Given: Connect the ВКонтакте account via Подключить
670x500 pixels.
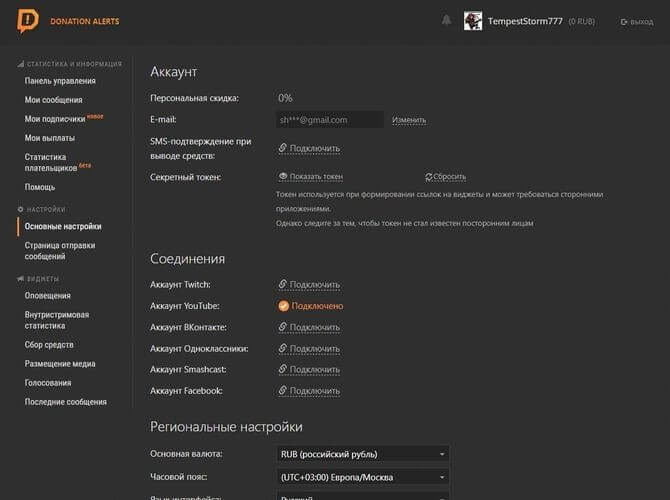Looking at the screenshot, I should pos(315,327).
